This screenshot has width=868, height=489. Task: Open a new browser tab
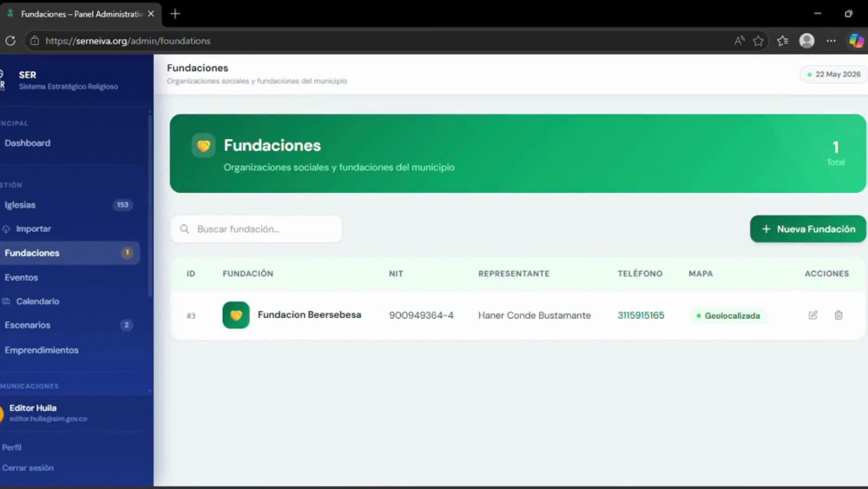coord(175,14)
